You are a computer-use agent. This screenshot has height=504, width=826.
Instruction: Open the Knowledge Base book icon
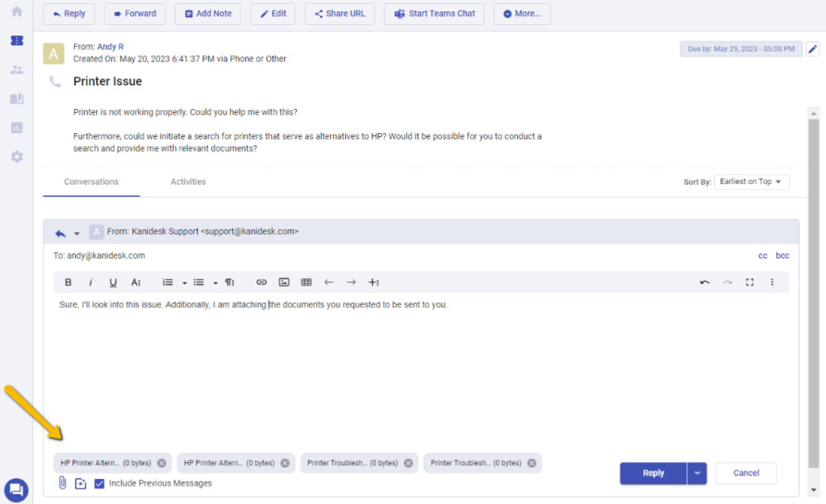[x=17, y=98]
